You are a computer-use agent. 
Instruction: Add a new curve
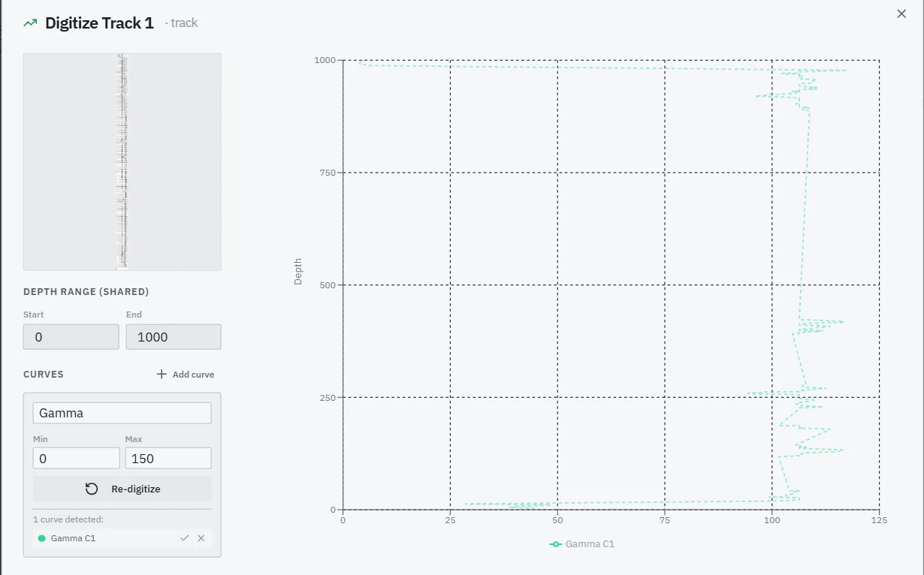pos(186,374)
